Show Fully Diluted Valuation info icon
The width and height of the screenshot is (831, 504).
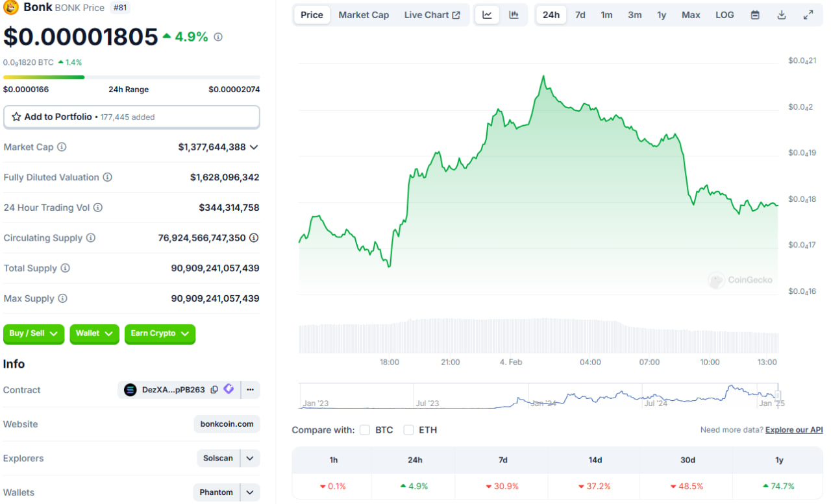coord(108,177)
